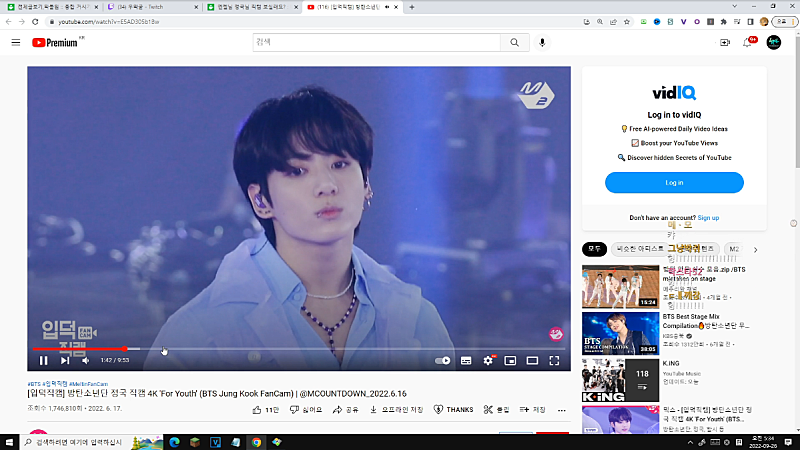Start voice search with microphone icon
800x450 pixels.
[x=542, y=42]
